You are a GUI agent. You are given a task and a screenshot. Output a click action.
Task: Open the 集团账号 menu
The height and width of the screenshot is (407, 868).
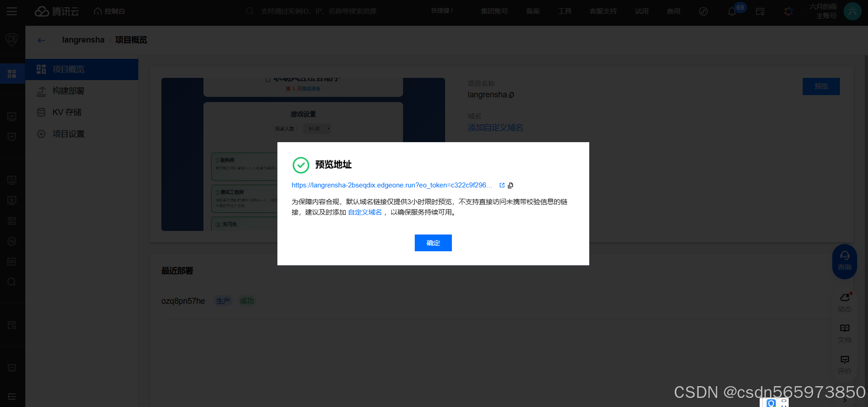coord(494,11)
